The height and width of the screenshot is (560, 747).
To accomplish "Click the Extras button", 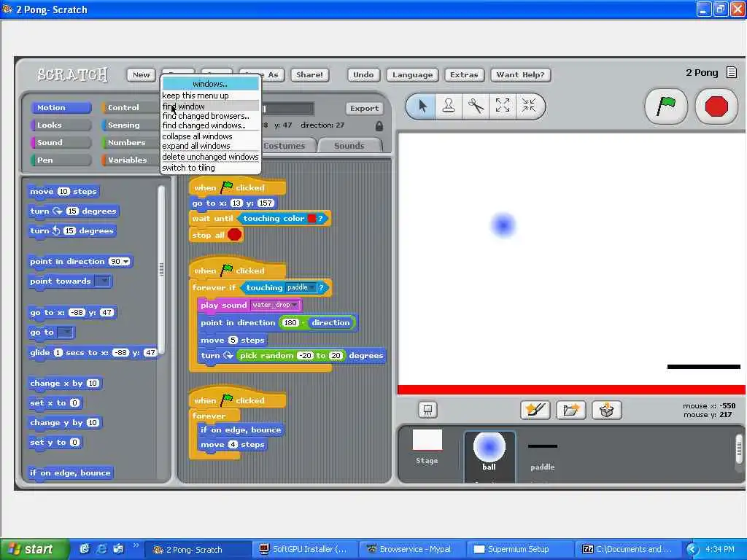I will (x=464, y=75).
